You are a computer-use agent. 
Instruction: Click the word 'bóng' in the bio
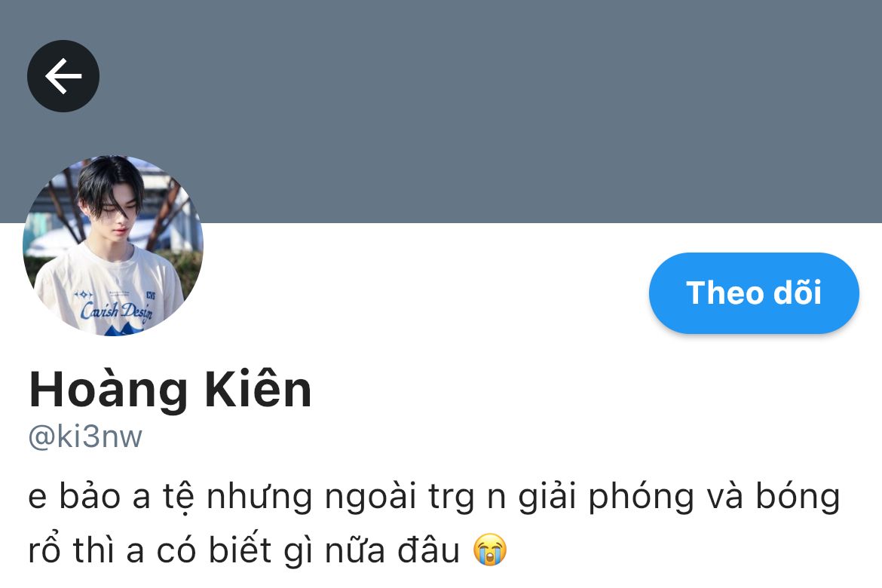click(x=798, y=497)
